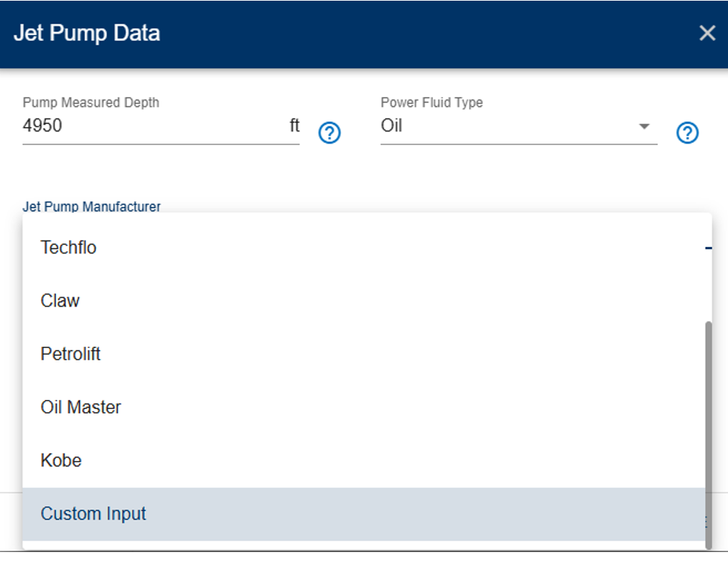Click the scrollbar track above the thumb
Screen dimensions: 728x575
pyautogui.click(x=708, y=267)
